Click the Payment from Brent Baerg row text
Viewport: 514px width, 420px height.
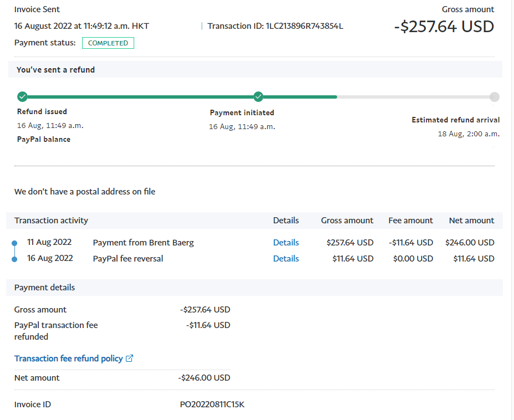pyautogui.click(x=143, y=243)
